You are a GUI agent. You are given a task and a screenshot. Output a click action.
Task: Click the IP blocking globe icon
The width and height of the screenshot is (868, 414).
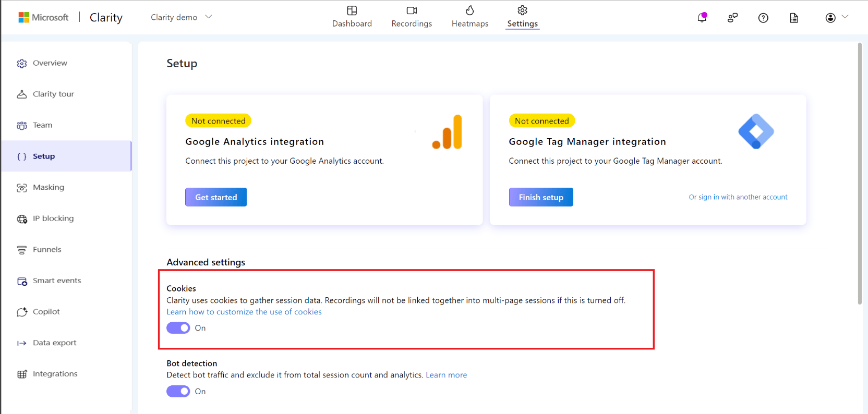pos(22,219)
